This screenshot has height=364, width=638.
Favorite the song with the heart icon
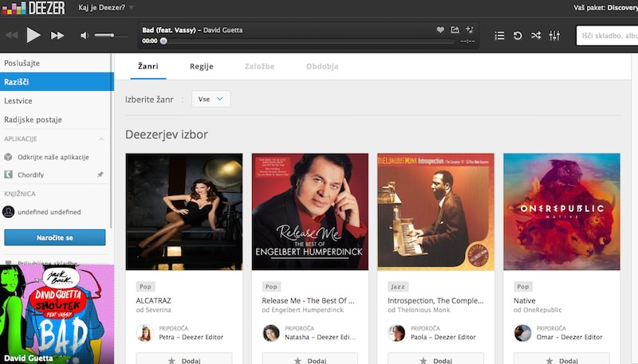(x=440, y=30)
